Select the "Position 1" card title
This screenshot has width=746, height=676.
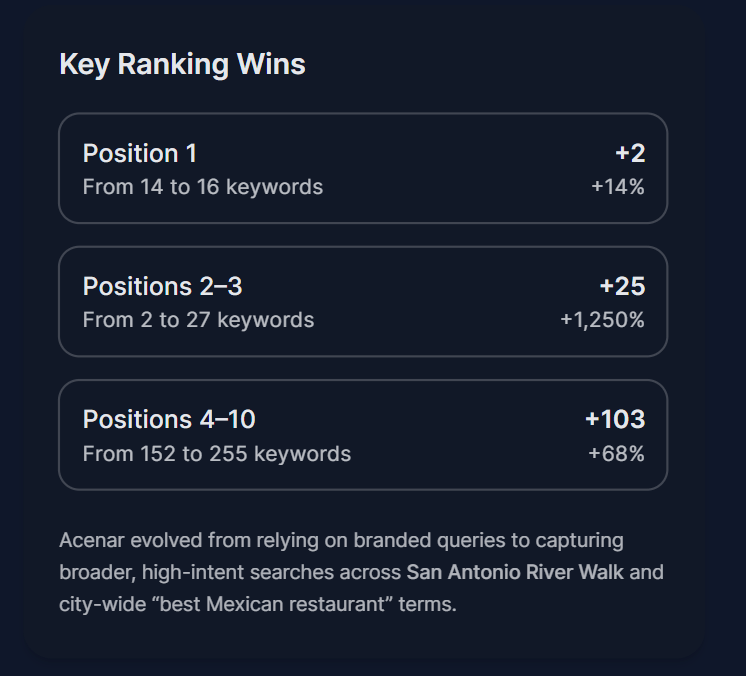[140, 153]
